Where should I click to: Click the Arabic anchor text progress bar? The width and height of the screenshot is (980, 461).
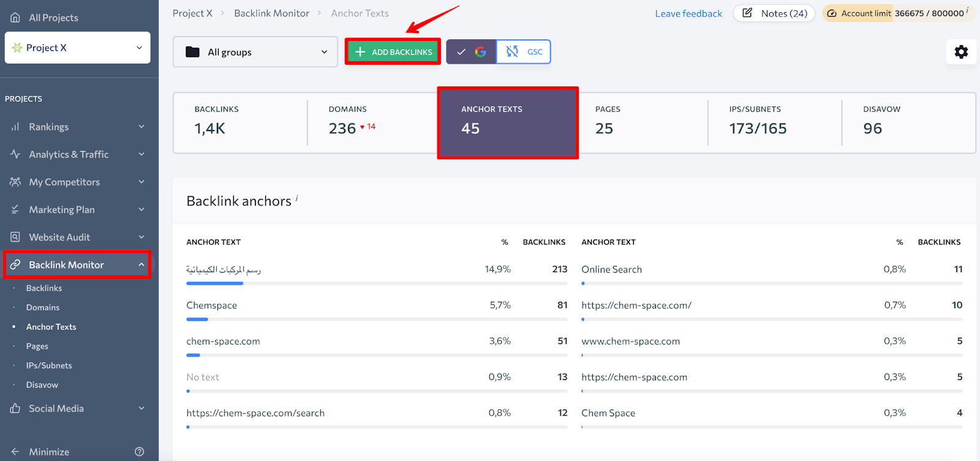[377, 283]
